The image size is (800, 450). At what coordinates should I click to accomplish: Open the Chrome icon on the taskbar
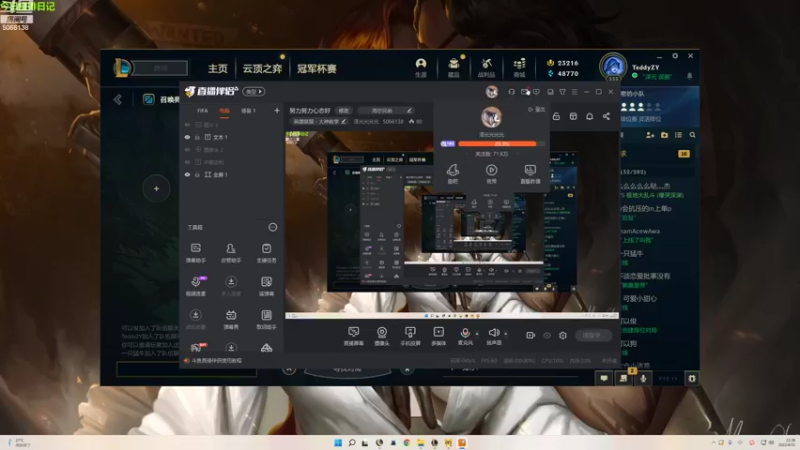[x=407, y=442]
